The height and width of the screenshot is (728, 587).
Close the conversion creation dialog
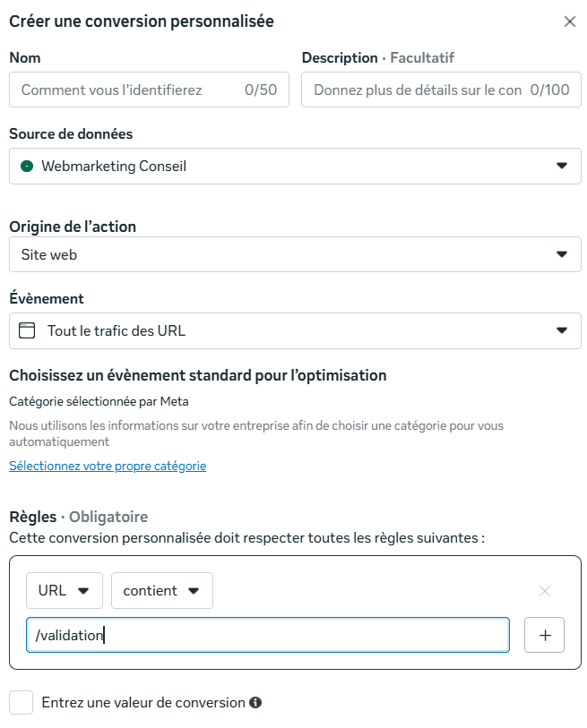tap(570, 21)
